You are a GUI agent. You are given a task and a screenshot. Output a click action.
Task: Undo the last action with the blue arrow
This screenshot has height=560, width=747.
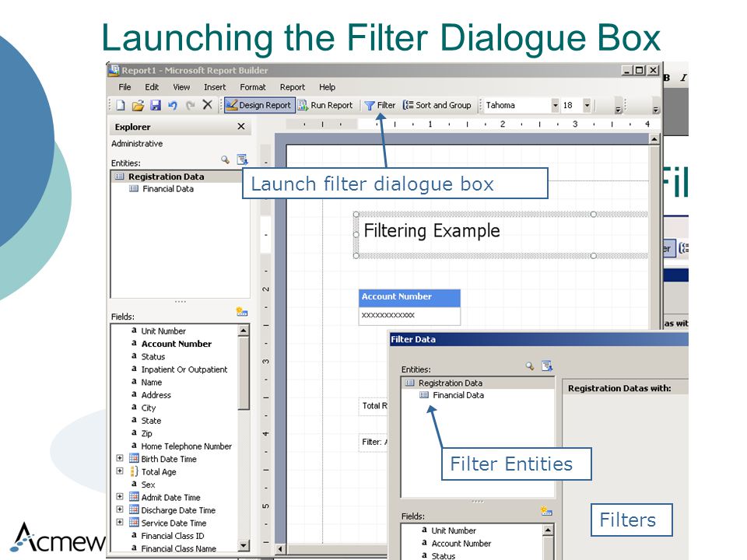pos(173,105)
